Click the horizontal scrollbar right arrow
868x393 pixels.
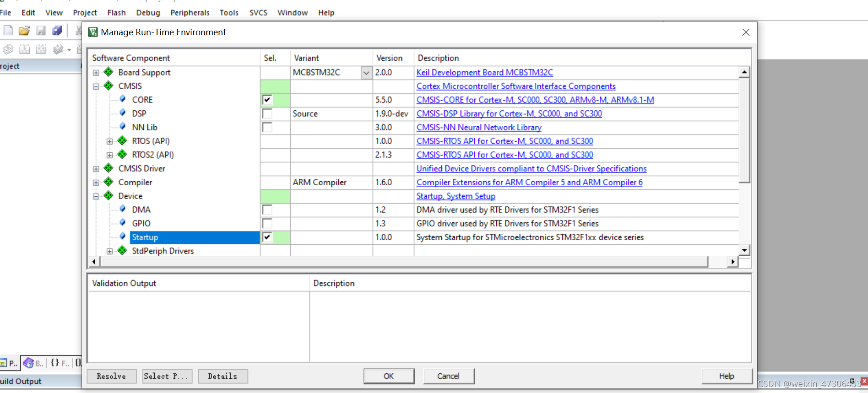coord(732,262)
